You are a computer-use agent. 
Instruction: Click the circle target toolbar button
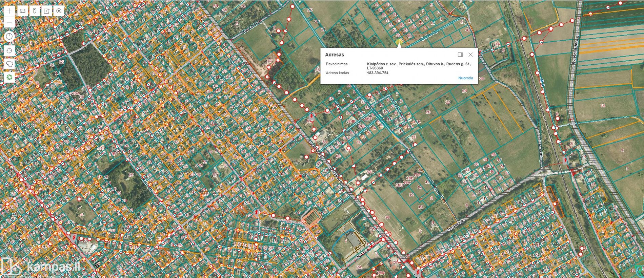coord(59,11)
